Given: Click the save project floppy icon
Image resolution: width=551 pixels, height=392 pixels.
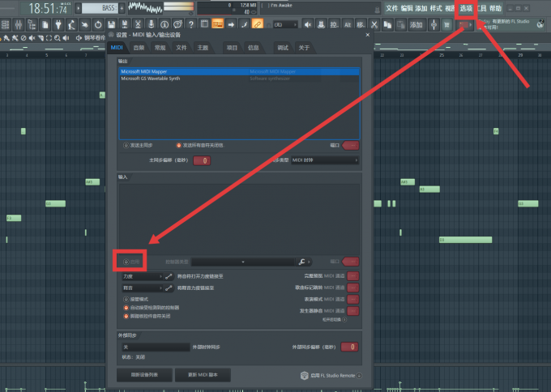Looking at the screenshot, I should point(111,24).
